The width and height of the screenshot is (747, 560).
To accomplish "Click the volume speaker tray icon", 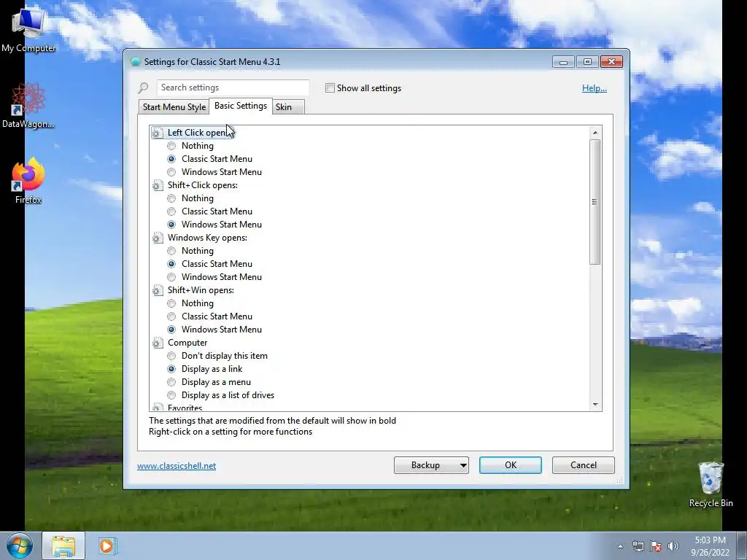I will [673, 546].
